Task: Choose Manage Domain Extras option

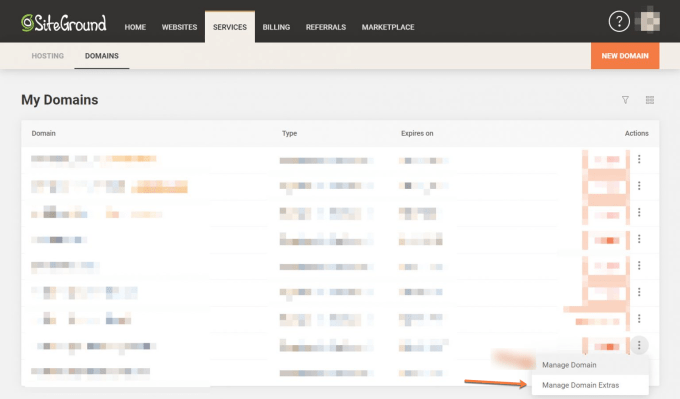Action: 590,385
